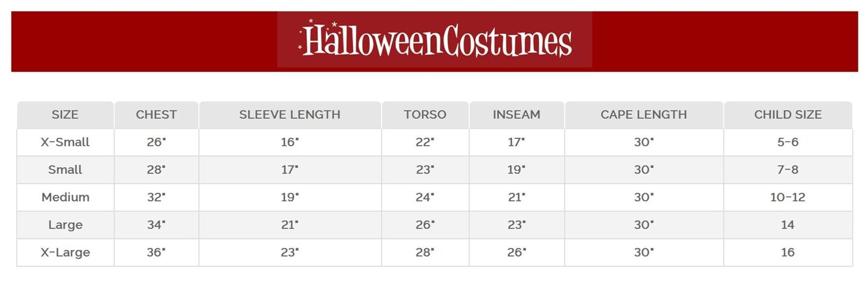The width and height of the screenshot is (868, 283).
Task: Click the 5-6 child size cell
Action: pyautogui.click(x=788, y=142)
